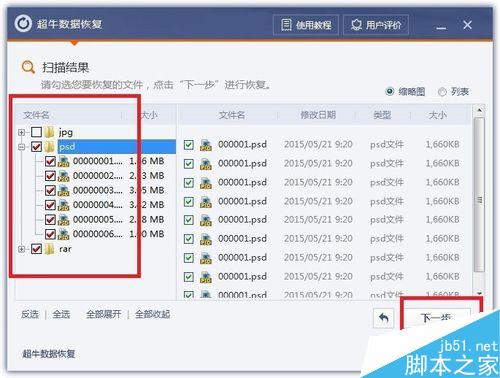500x378 pixels.
Task: Minimize the 超牛数据恢复 window
Action: [x=441, y=27]
